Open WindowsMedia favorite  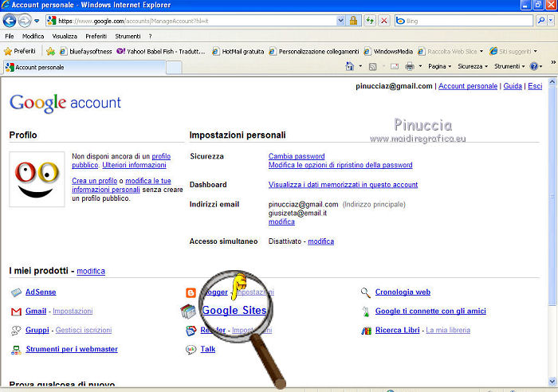coord(388,52)
